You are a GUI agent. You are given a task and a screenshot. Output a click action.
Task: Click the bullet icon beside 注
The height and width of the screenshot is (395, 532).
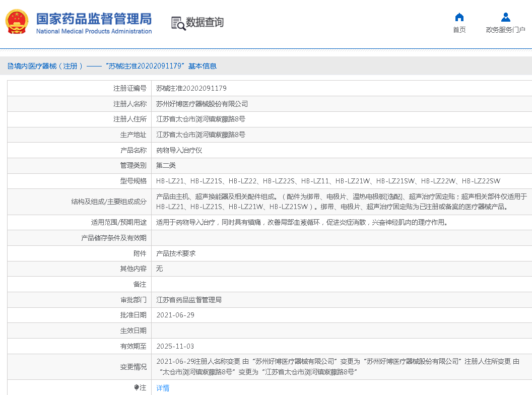pos(136,387)
